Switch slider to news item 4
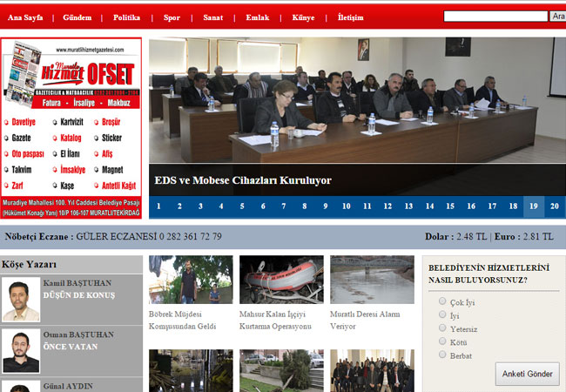The height and width of the screenshot is (392, 566). 221,206
